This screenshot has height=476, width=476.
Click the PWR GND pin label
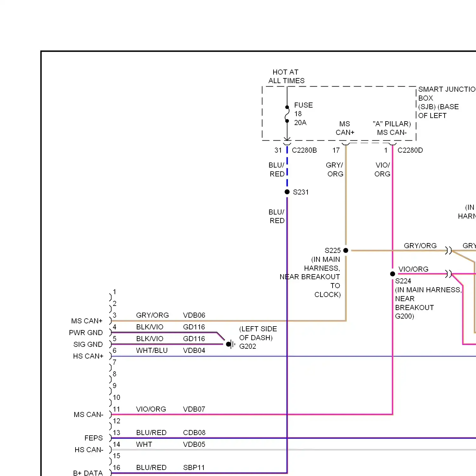pos(86,333)
